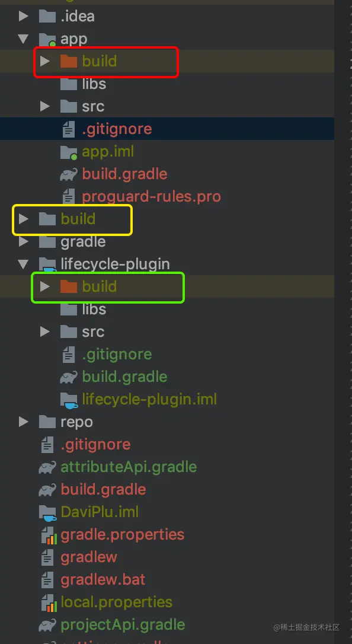352x644 pixels.
Task: Select the Android module icon next to app
Action: pos(46,38)
